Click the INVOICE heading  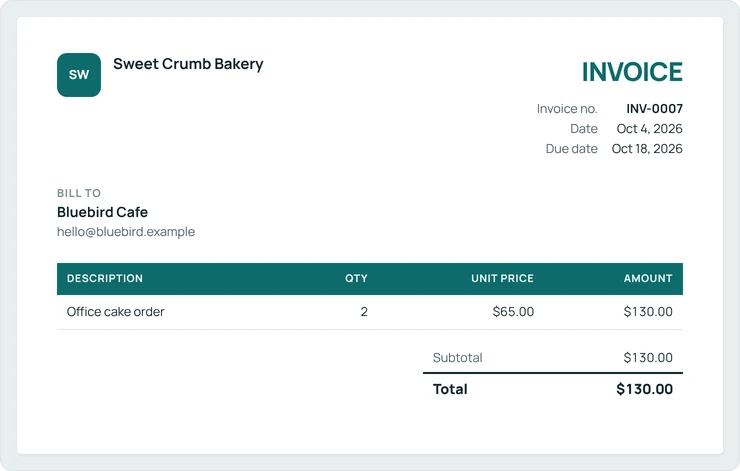(x=632, y=72)
